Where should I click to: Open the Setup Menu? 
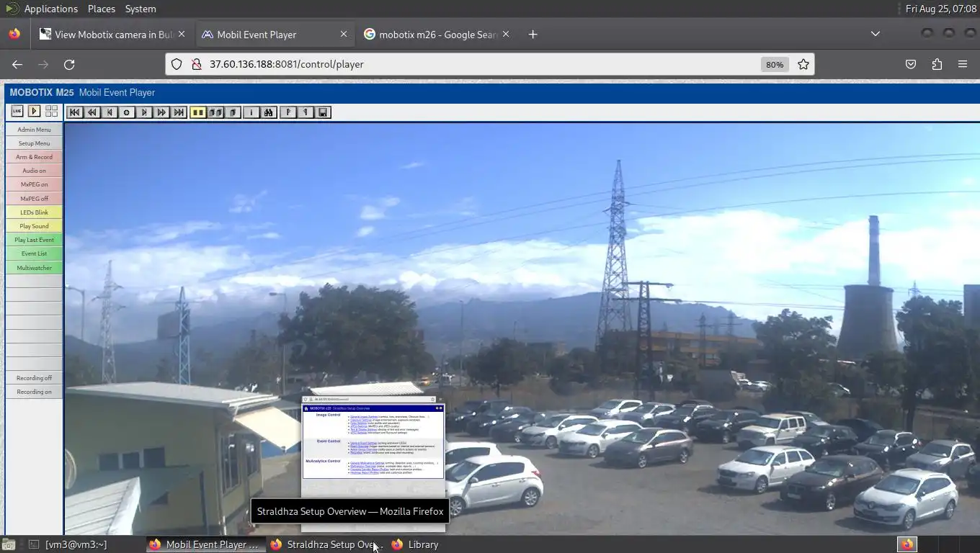pyautogui.click(x=34, y=143)
